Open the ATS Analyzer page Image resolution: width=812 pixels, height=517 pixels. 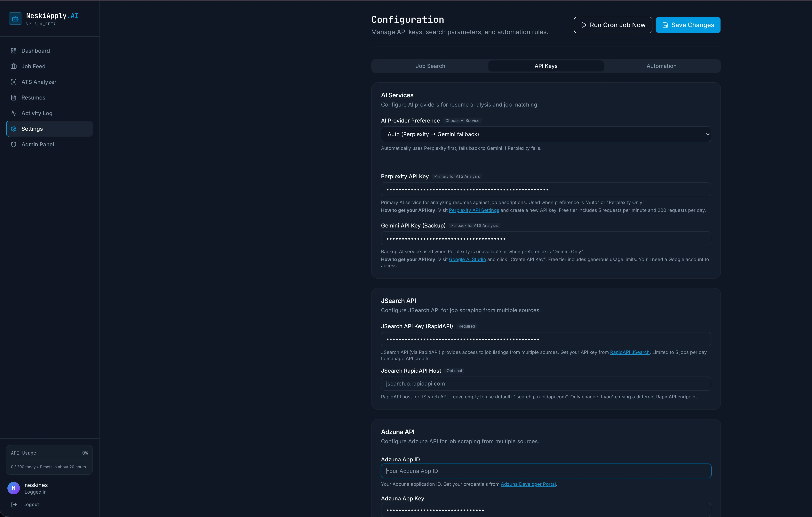tap(49, 82)
